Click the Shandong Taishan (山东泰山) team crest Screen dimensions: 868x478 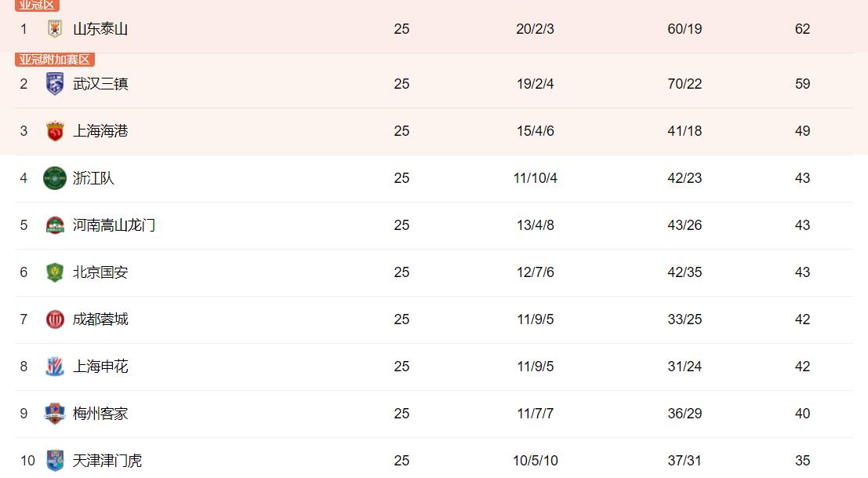54,29
